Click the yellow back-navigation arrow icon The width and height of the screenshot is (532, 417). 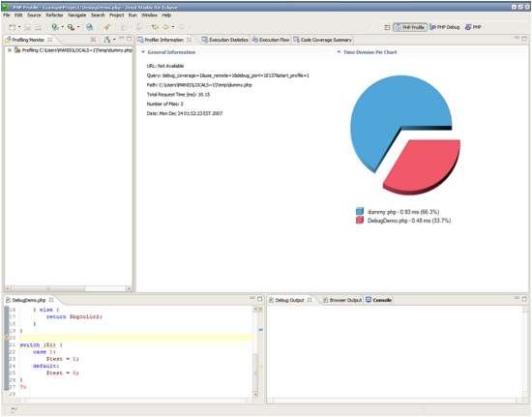tap(155, 27)
